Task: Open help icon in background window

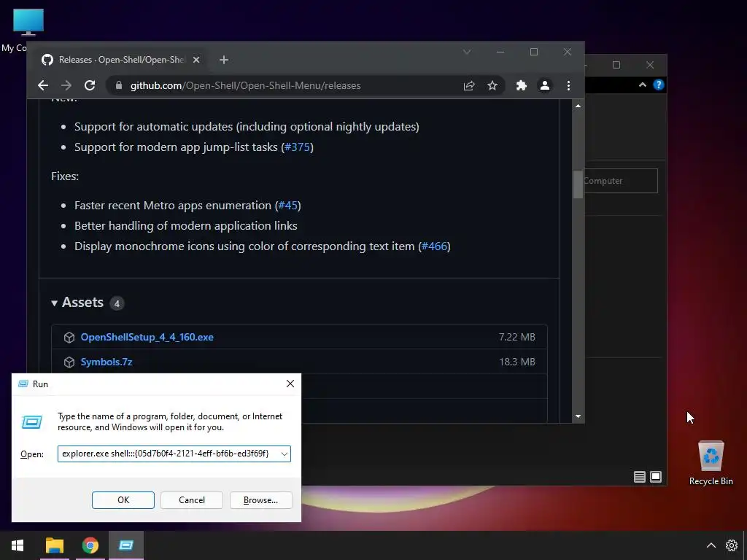Action: tap(659, 85)
